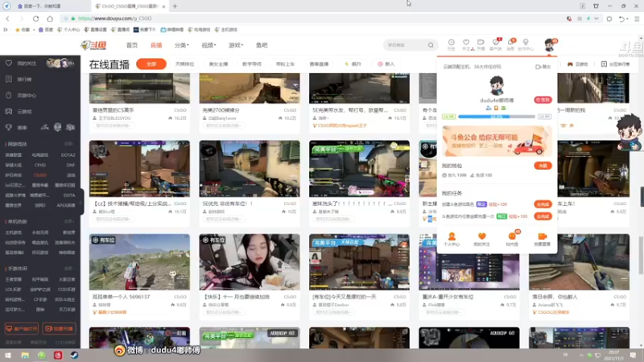This screenshot has height=362, width=644.
Task: Open the 百度 bookmark
Action: click(x=46, y=30)
